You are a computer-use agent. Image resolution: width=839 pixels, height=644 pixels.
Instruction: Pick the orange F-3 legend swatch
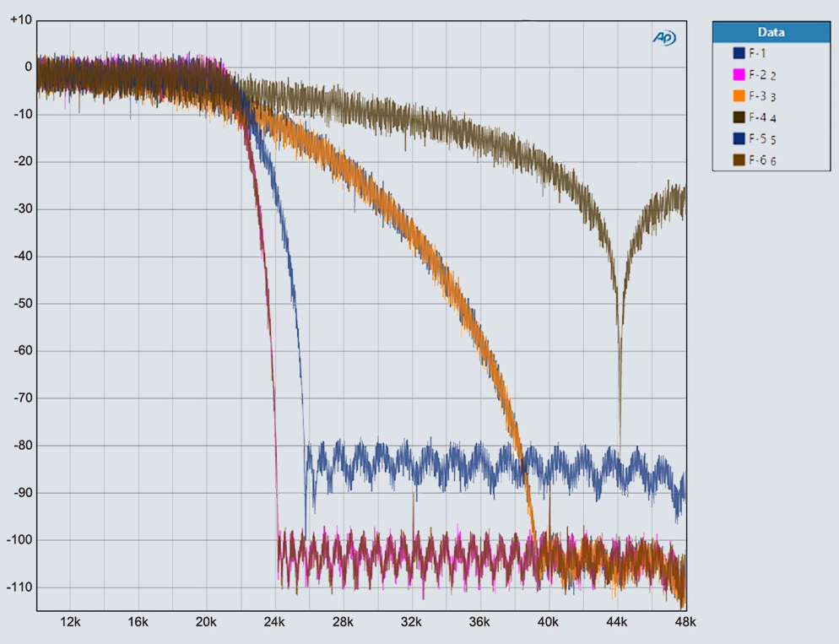(x=739, y=95)
